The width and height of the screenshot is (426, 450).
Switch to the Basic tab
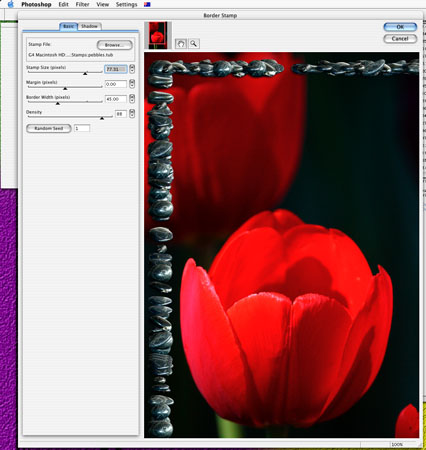(69, 26)
